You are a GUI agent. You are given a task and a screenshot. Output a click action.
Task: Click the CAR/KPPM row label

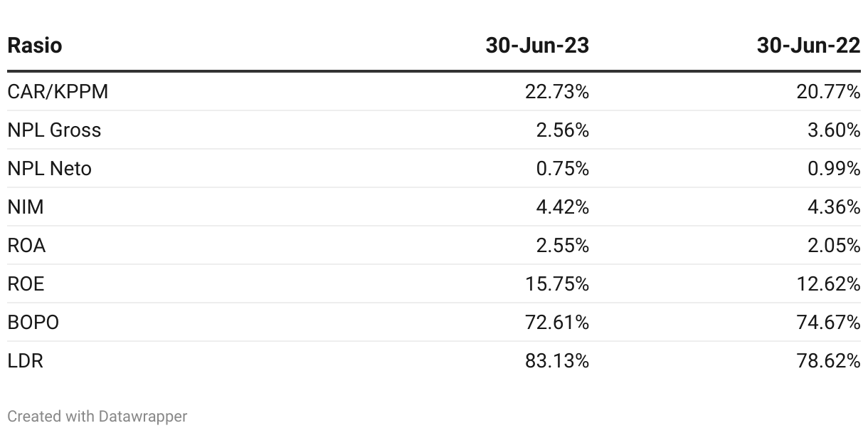click(x=58, y=92)
